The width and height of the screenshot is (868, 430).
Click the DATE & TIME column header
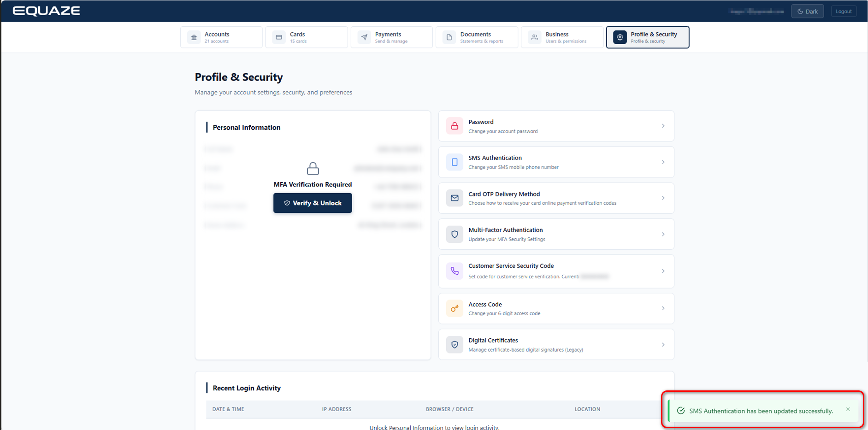pyautogui.click(x=228, y=409)
